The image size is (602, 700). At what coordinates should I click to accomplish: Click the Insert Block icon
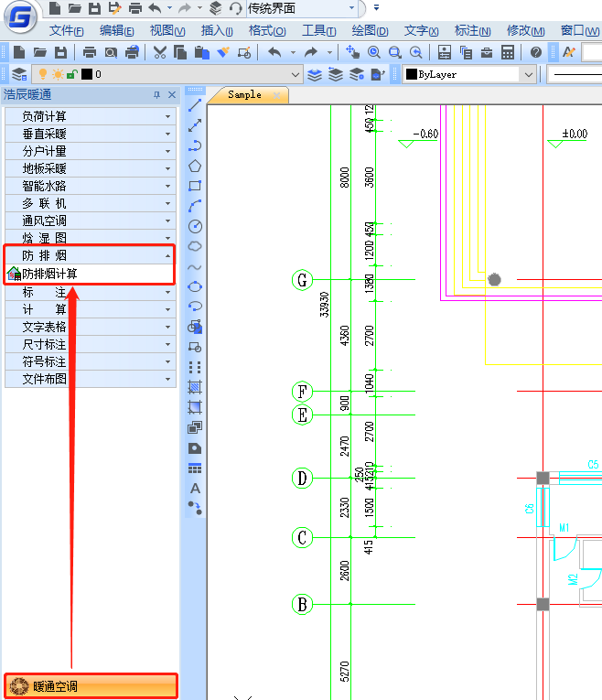(195, 327)
